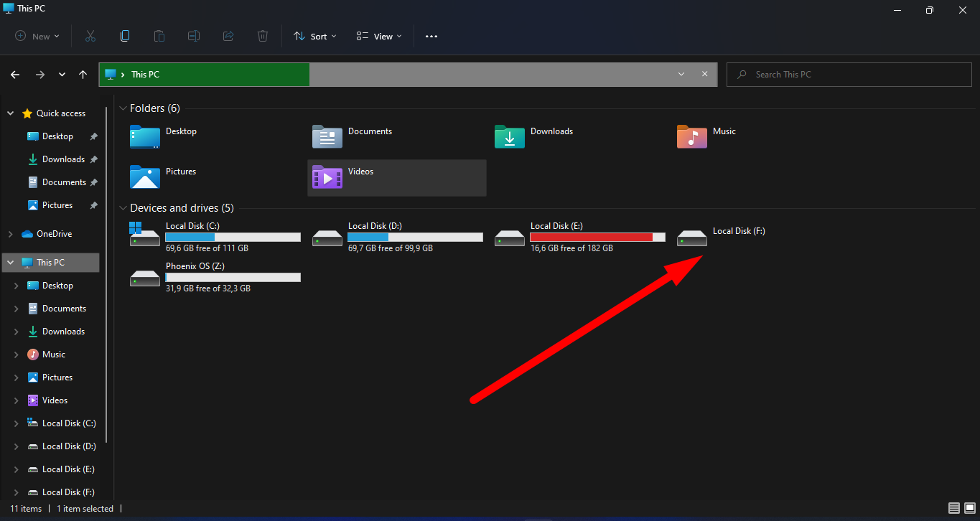The image size is (980, 521).
Task: Go back with the left arrow
Action: click(15, 74)
